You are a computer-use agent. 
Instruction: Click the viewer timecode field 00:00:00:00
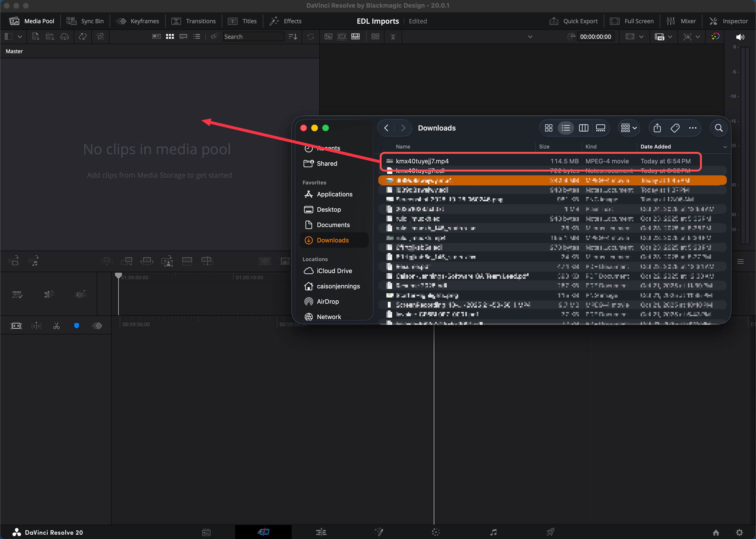tap(596, 36)
